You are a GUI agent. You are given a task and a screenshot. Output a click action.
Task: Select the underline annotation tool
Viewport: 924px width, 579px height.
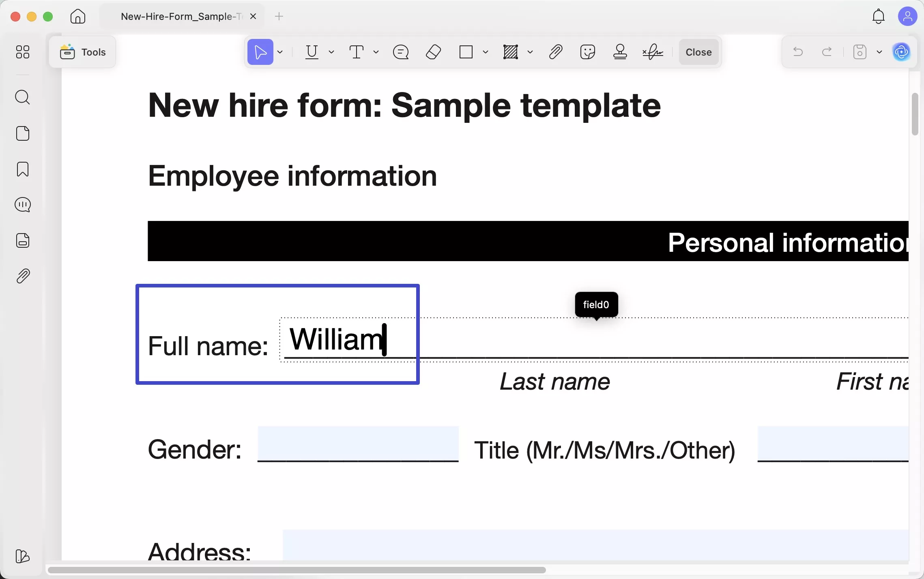tap(312, 52)
